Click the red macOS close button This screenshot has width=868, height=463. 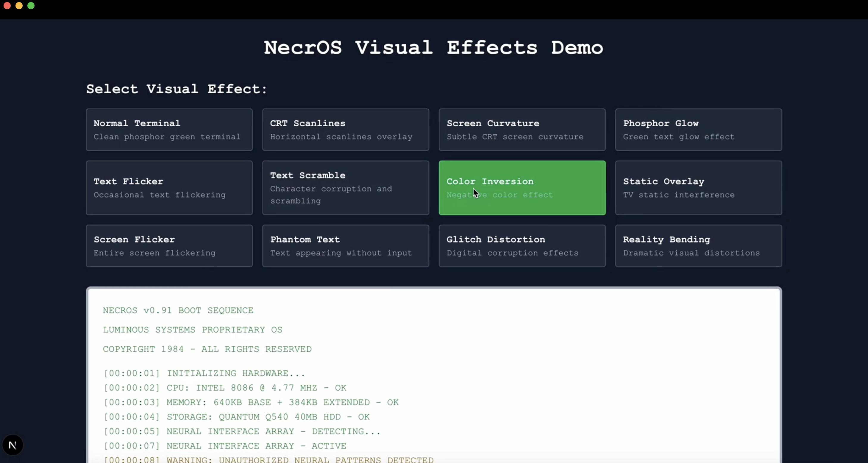click(x=7, y=6)
